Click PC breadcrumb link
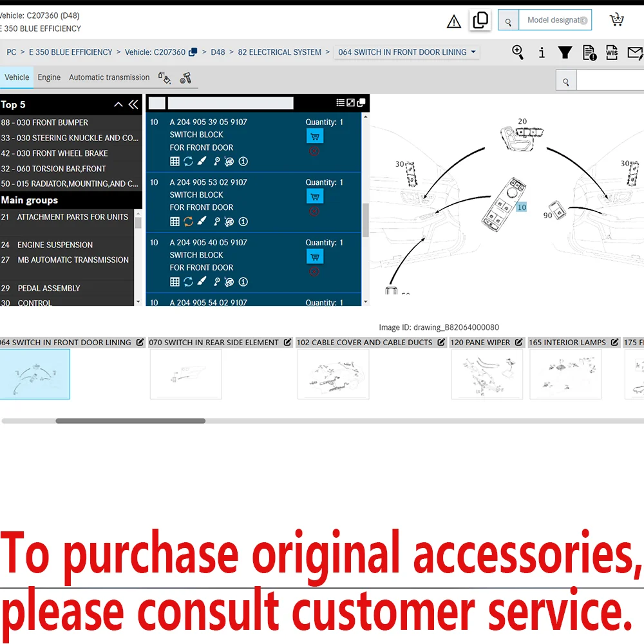Screen dimensions: 644x644 click(12, 52)
